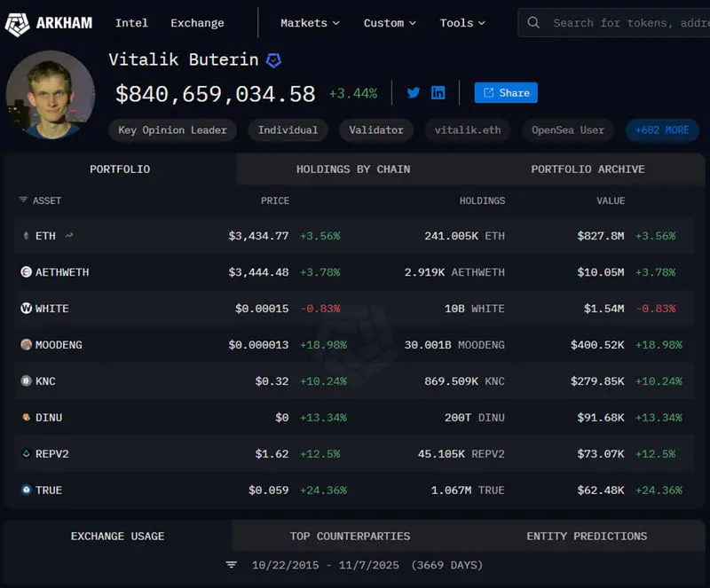Click the verified badge beside Vitalik Buterin

[x=274, y=60]
